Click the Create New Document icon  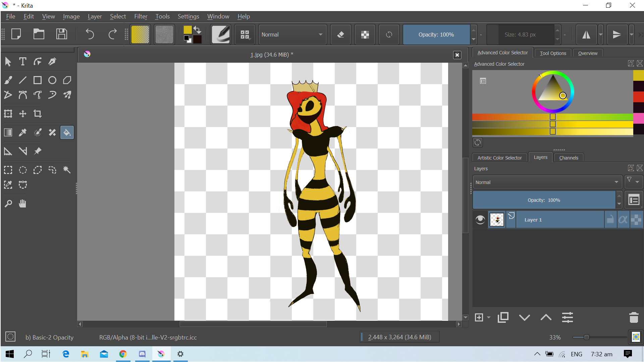tap(16, 34)
